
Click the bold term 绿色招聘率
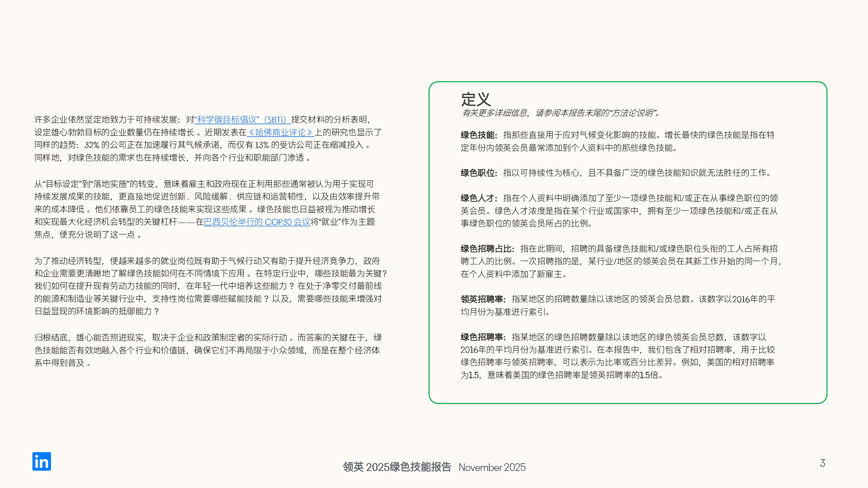coord(482,337)
